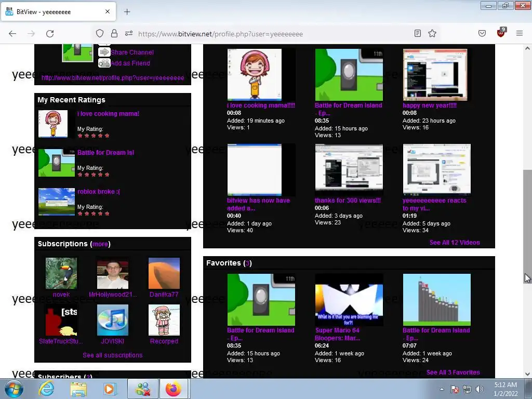This screenshot has height=399, width=532.
Task: Show hidden tray icons arrow
Action: (442, 389)
